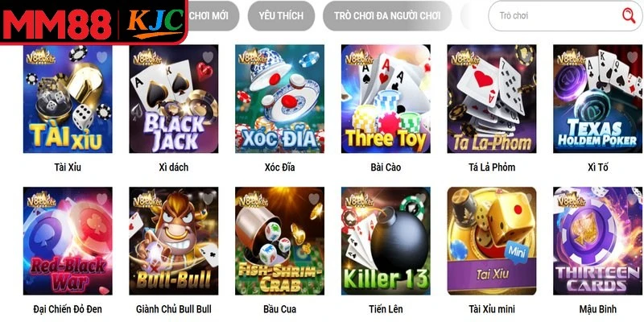Click the Đại Chiến Đỏ Đen label

point(68,309)
